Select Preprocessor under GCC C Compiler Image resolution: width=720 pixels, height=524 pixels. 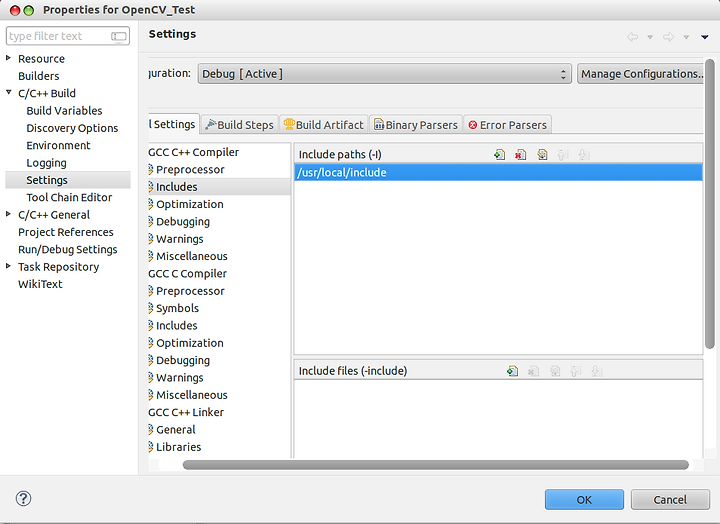coord(190,291)
